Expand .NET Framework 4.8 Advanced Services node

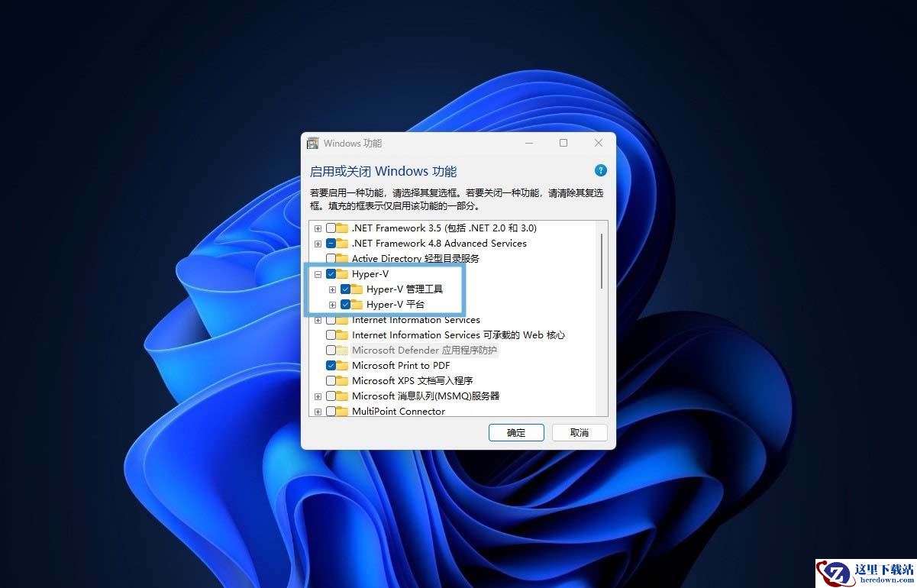tap(318, 244)
